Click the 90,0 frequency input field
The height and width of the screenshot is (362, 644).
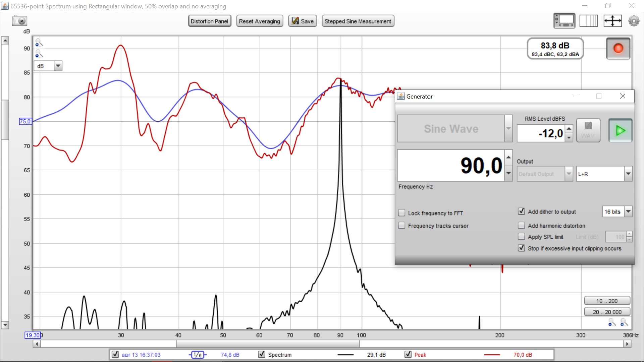451,166
